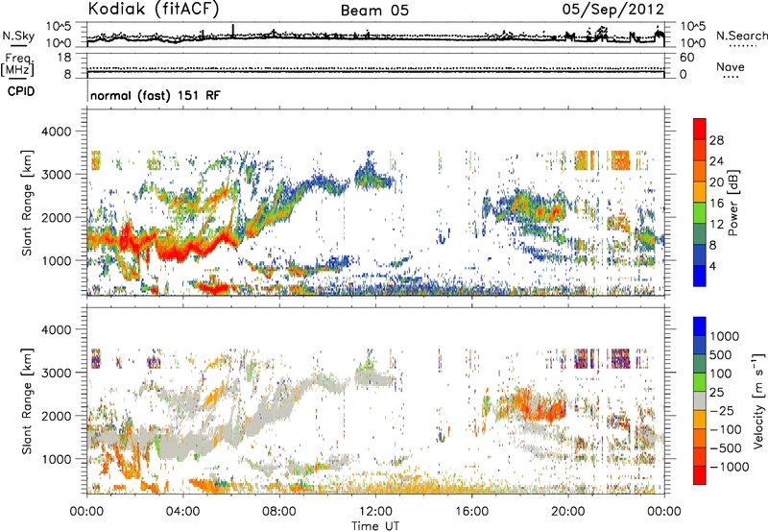Screen dimensions: 768x532
Task: Click the '18' tick on frequency axis
Action: 64,58
